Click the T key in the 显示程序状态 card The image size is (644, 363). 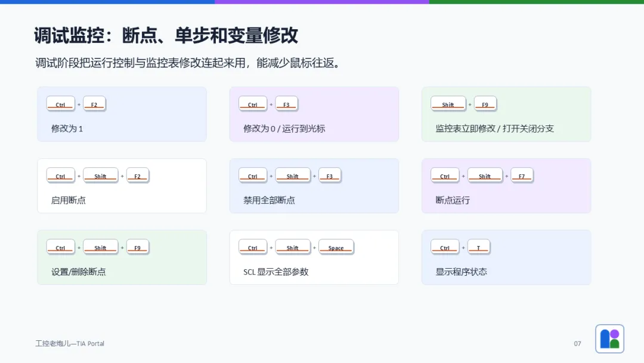478,247
